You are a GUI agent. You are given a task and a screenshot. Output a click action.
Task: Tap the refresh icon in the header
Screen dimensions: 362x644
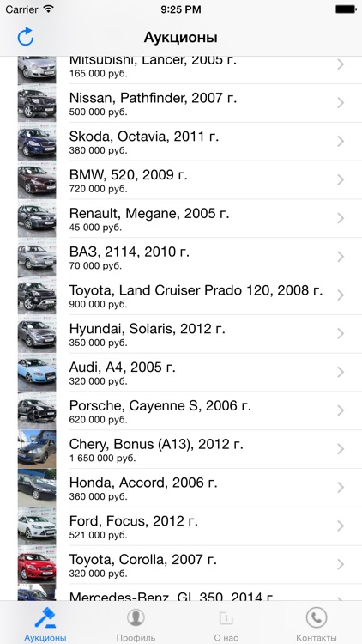26,37
